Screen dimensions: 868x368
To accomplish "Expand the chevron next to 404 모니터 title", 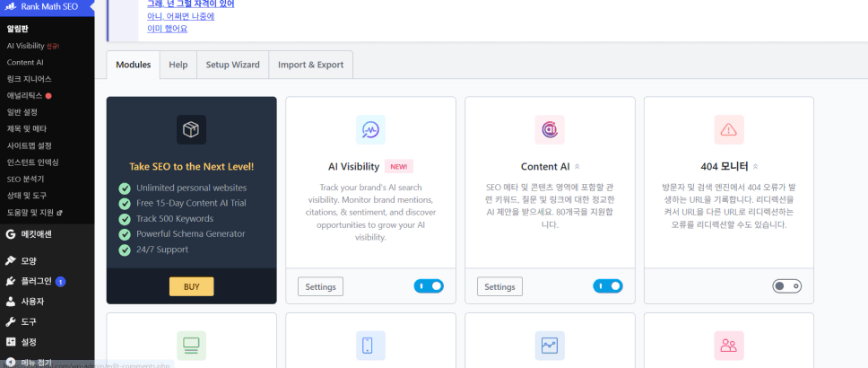I will point(755,166).
